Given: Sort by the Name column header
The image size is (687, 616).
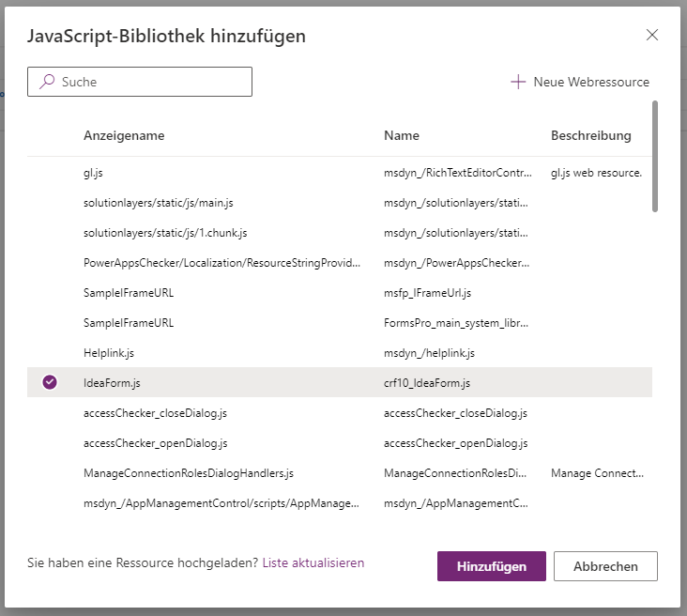Looking at the screenshot, I should [402, 136].
